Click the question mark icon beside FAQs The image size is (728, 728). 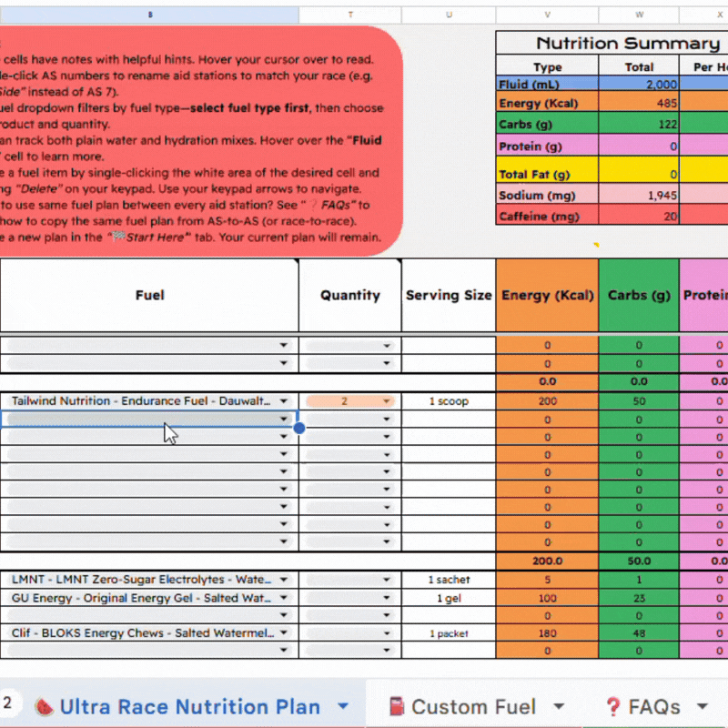coord(613,706)
